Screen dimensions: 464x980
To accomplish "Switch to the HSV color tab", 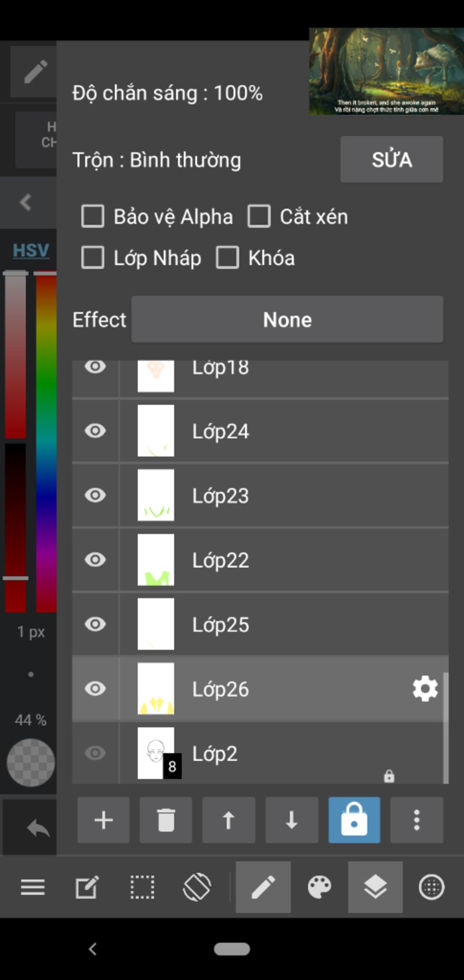I will click(30, 250).
